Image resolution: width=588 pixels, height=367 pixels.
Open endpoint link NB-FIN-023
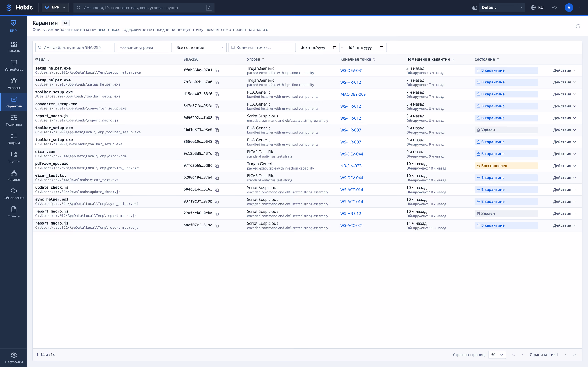351,166
